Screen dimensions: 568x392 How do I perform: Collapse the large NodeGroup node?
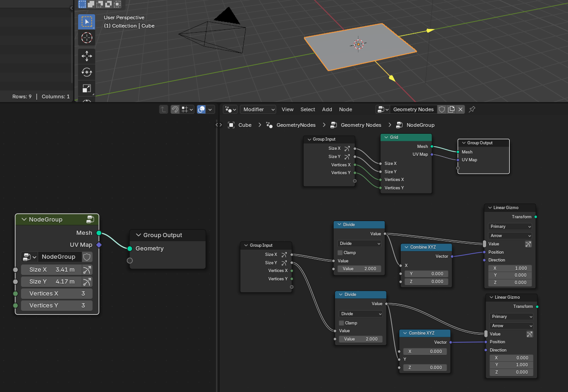23,220
